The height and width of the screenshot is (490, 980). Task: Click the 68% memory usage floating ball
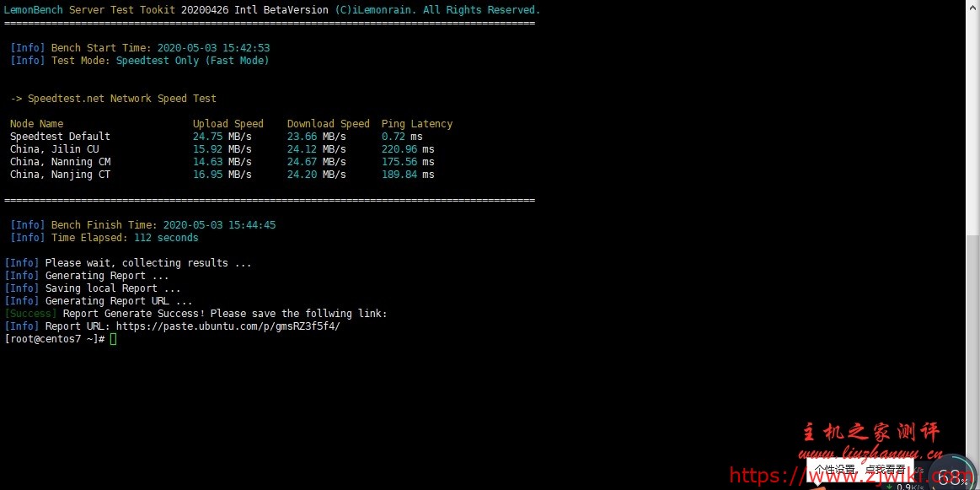pos(952,477)
